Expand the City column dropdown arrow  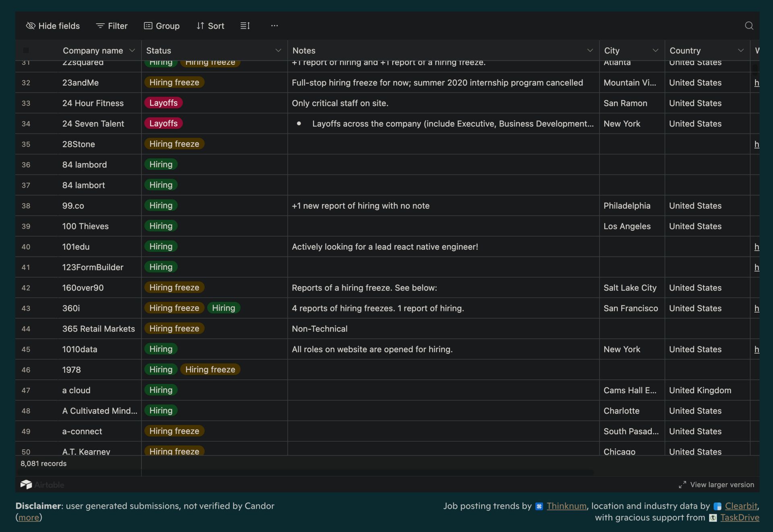(655, 50)
